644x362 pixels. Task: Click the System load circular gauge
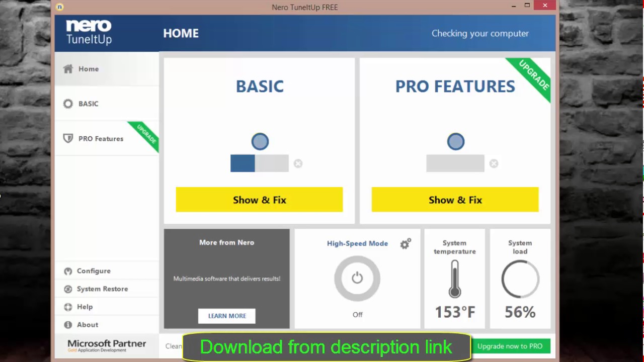[x=520, y=279]
